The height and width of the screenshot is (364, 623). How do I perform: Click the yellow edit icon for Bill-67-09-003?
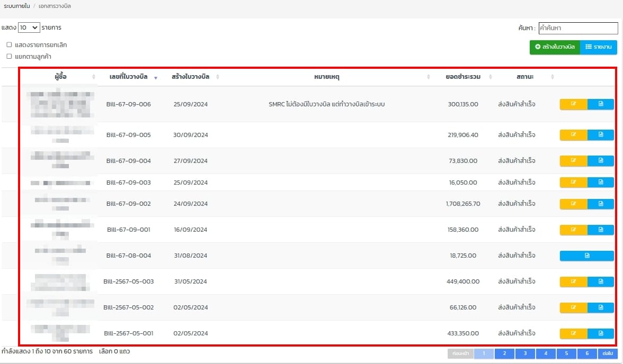click(x=573, y=183)
